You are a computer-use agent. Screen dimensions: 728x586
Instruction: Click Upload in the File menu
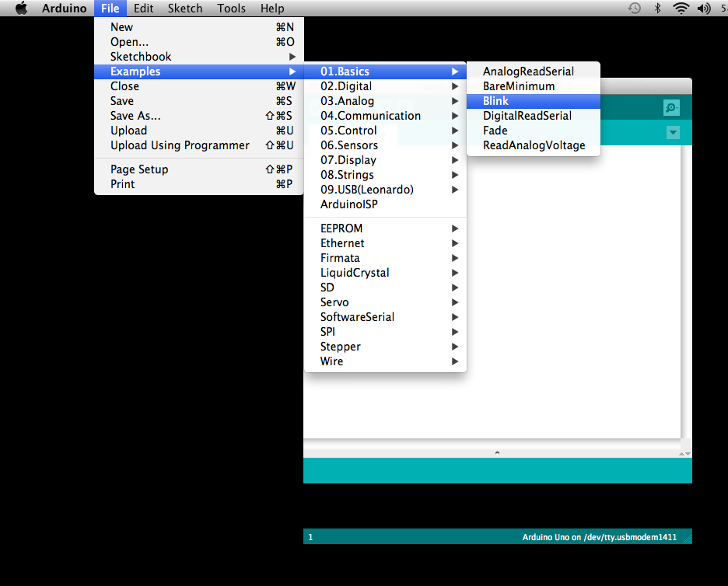click(x=127, y=130)
